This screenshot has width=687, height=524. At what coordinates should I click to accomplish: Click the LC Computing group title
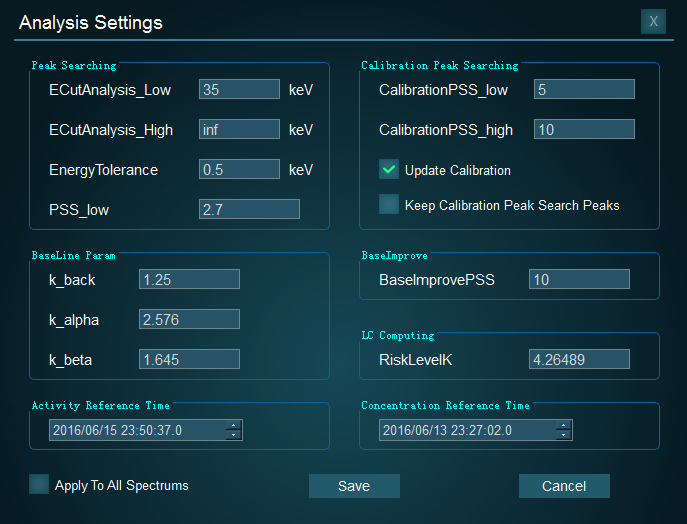click(x=398, y=336)
